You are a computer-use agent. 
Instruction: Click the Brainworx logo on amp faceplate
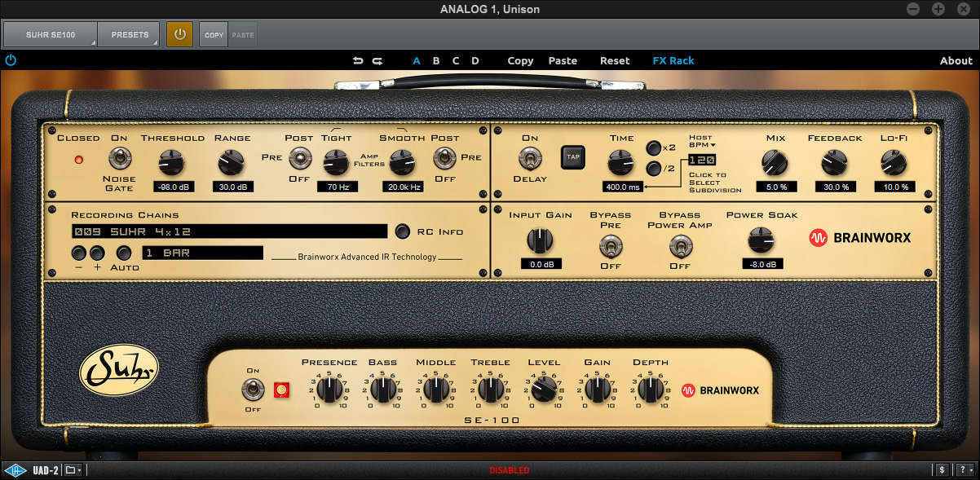tap(720, 390)
